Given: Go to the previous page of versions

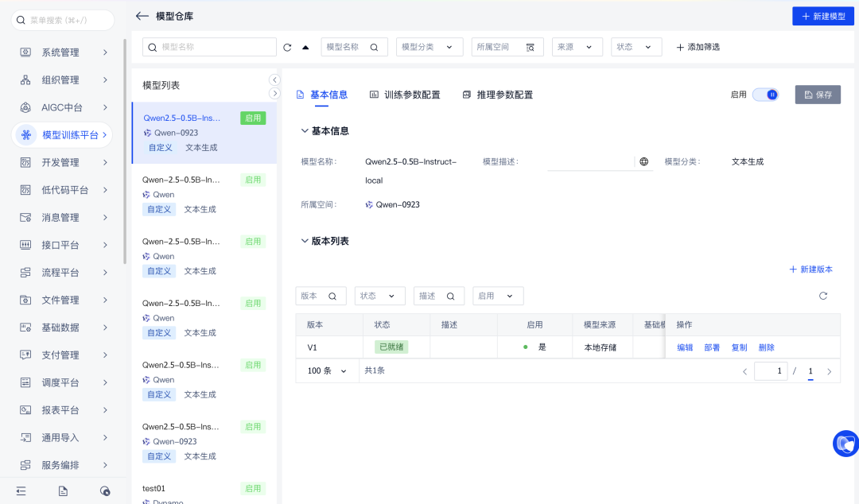Looking at the screenshot, I should 744,371.
